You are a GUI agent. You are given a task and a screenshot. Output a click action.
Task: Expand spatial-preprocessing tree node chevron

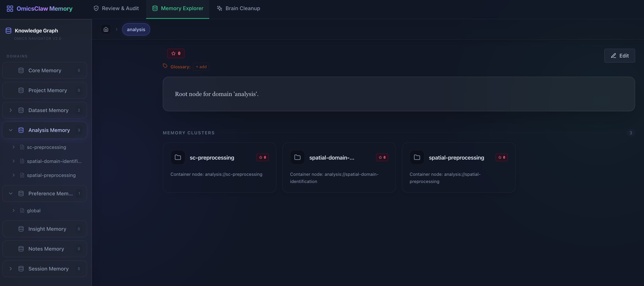pos(13,175)
